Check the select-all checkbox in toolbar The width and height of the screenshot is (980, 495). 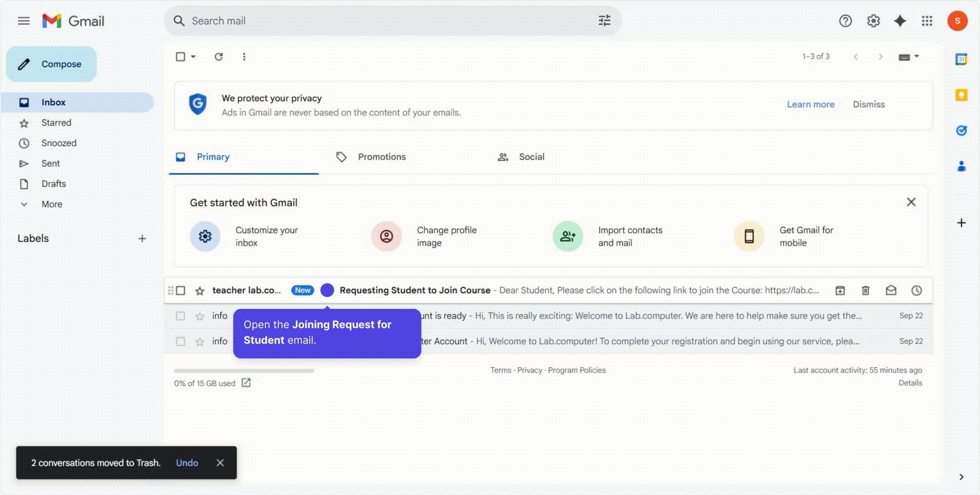coord(181,56)
